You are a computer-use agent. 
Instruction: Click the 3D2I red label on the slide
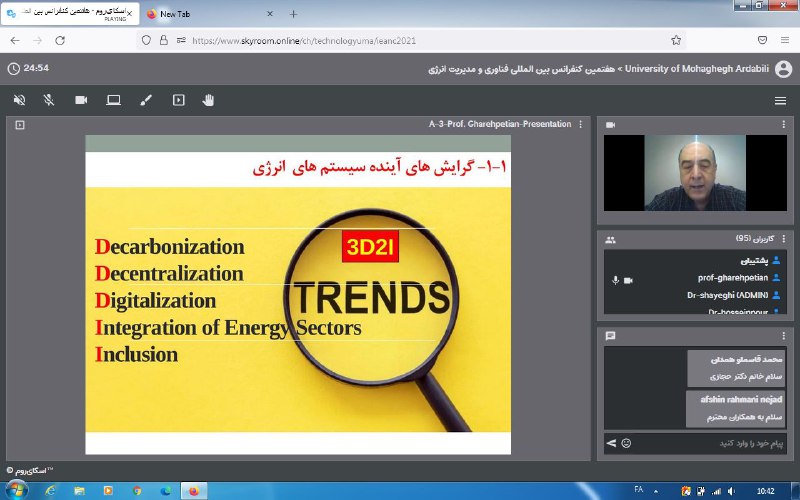coord(370,247)
